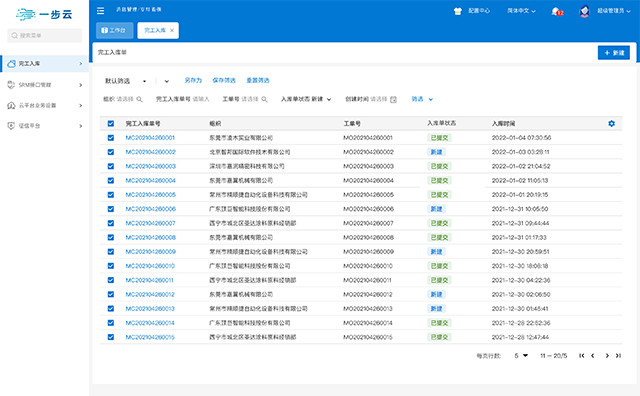Open table column settings gear

click(611, 123)
